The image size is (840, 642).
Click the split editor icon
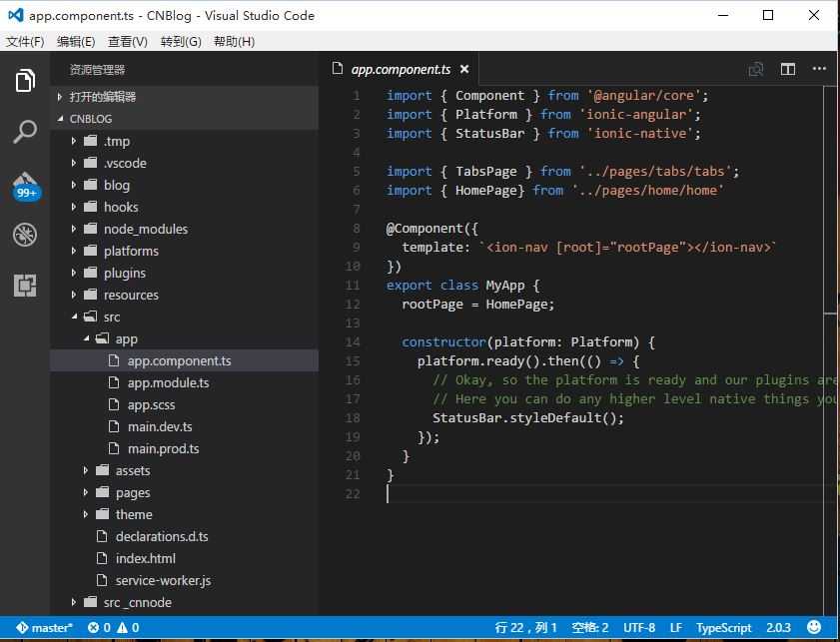(788, 69)
